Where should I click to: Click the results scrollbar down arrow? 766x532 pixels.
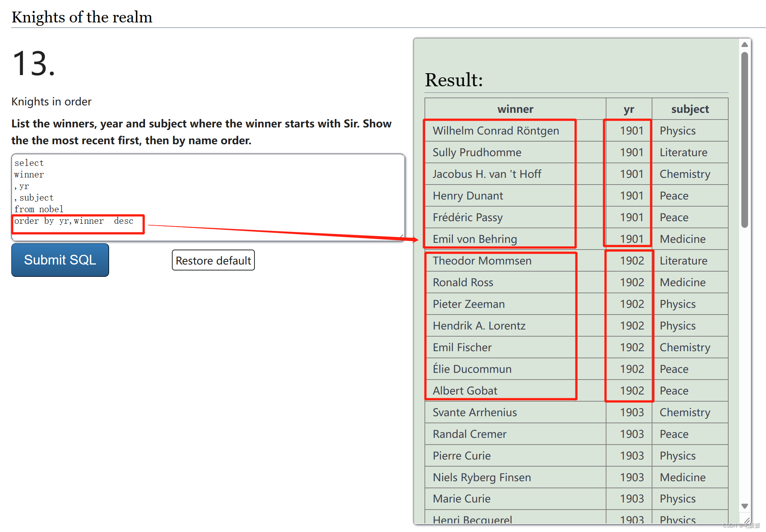click(744, 506)
